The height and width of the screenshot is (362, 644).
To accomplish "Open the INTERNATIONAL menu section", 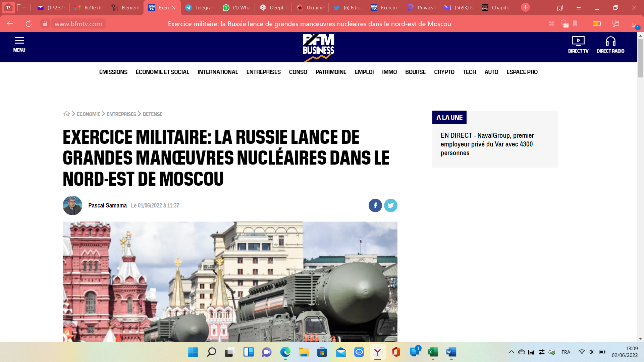I will pyautogui.click(x=217, y=72).
